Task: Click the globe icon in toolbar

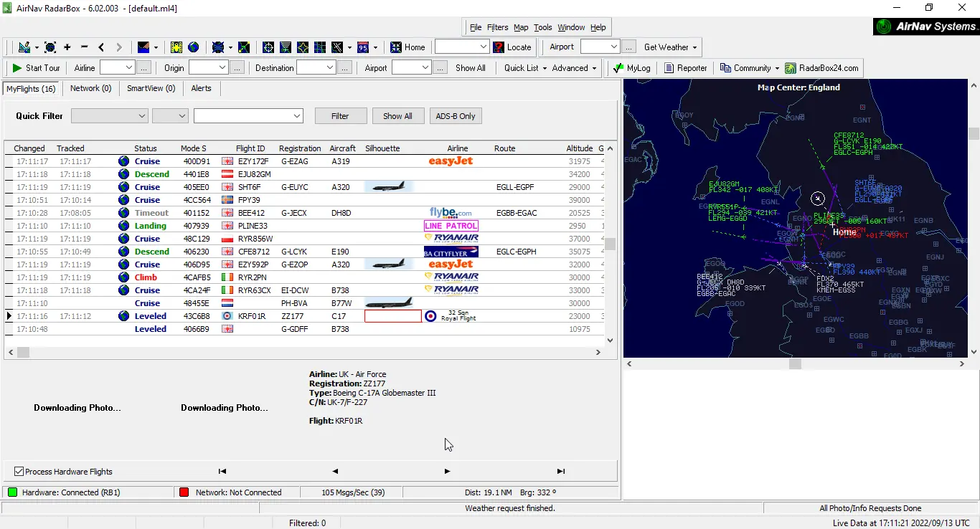Action: click(x=194, y=47)
